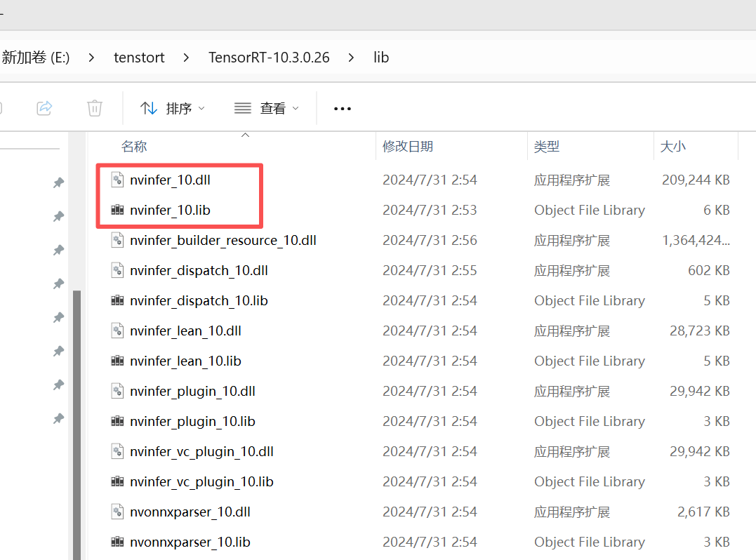Select file name nvinfer_builder_resource_10.dll
Image resolution: width=756 pixels, height=560 pixels.
click(223, 241)
